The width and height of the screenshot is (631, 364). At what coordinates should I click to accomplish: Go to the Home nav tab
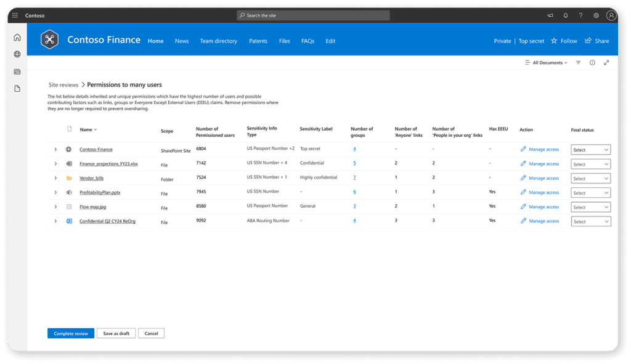[155, 41]
